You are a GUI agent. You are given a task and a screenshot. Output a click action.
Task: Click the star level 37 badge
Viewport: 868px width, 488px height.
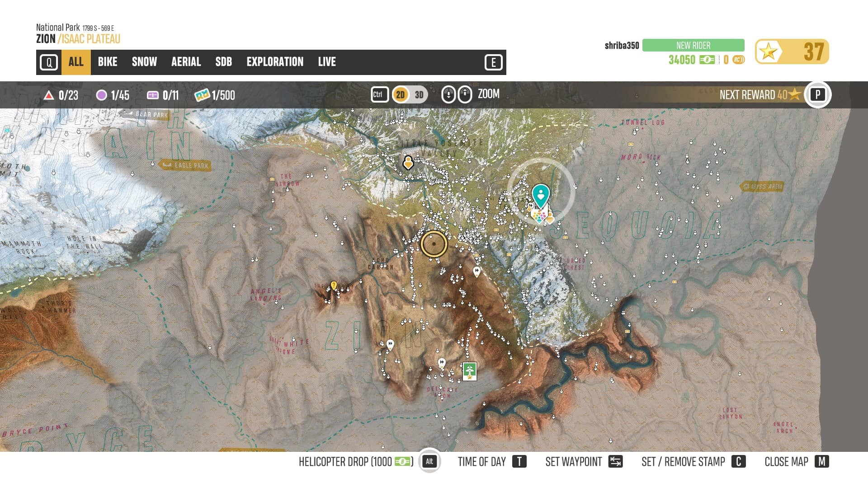pyautogui.click(x=792, y=52)
